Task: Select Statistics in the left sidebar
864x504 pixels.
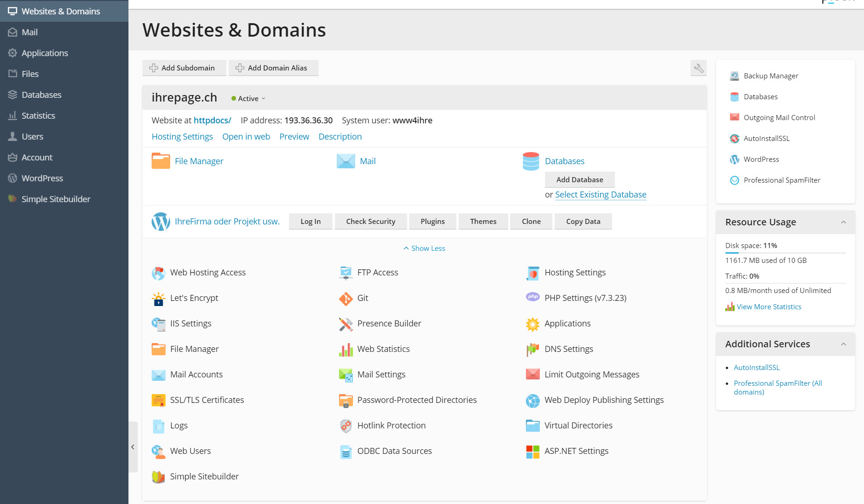Action: (38, 115)
